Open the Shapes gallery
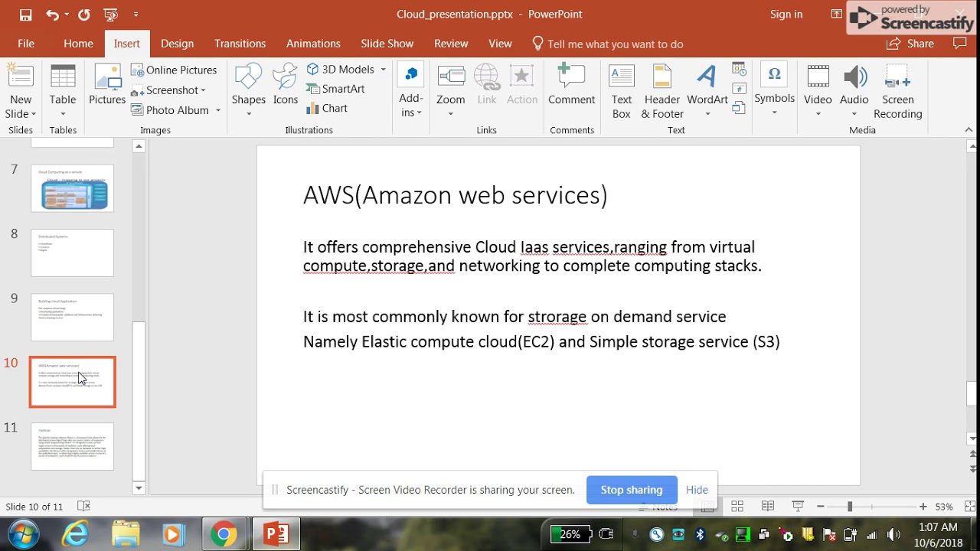The width and height of the screenshot is (980, 551). pos(249,92)
